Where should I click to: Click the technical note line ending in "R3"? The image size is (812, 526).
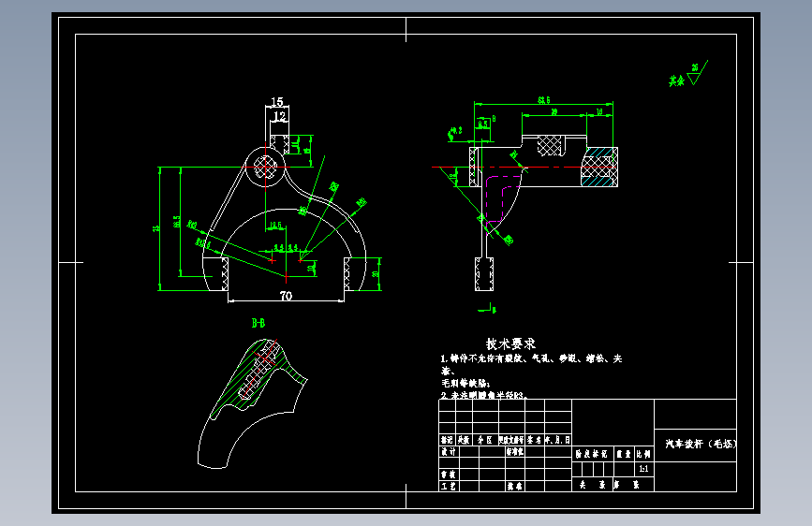[x=483, y=395]
